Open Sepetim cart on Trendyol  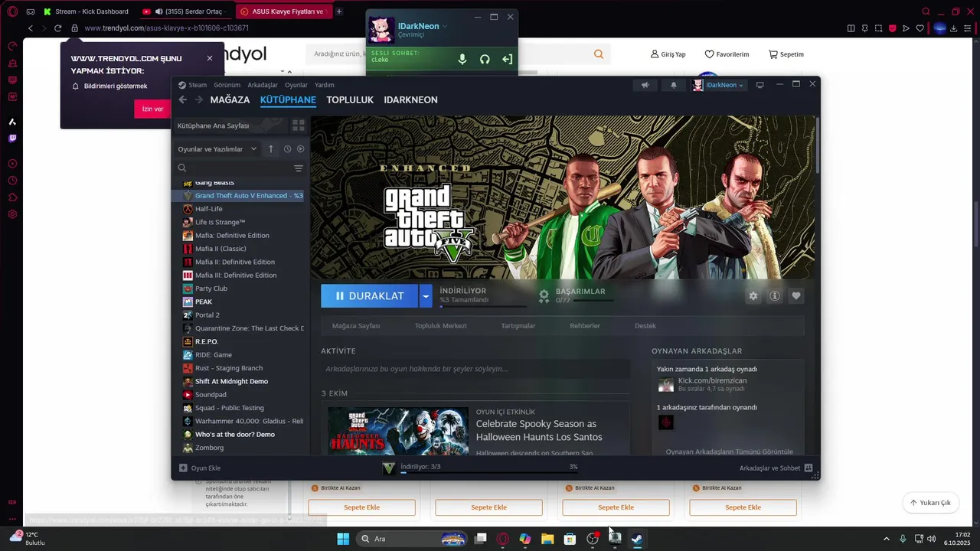coord(786,54)
